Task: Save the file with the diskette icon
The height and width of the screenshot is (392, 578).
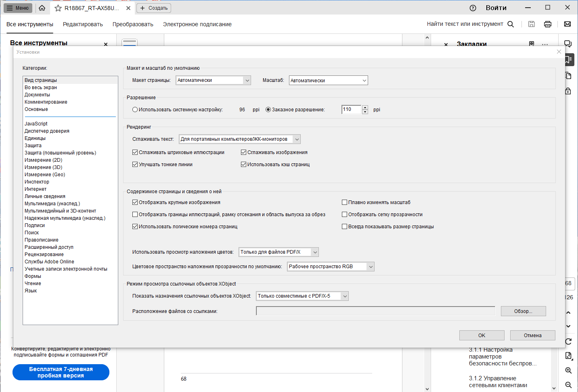Action: click(x=532, y=24)
